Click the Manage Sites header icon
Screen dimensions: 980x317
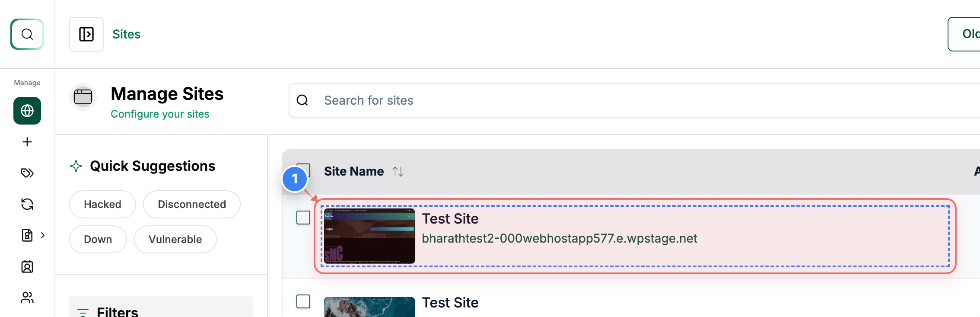point(83,97)
